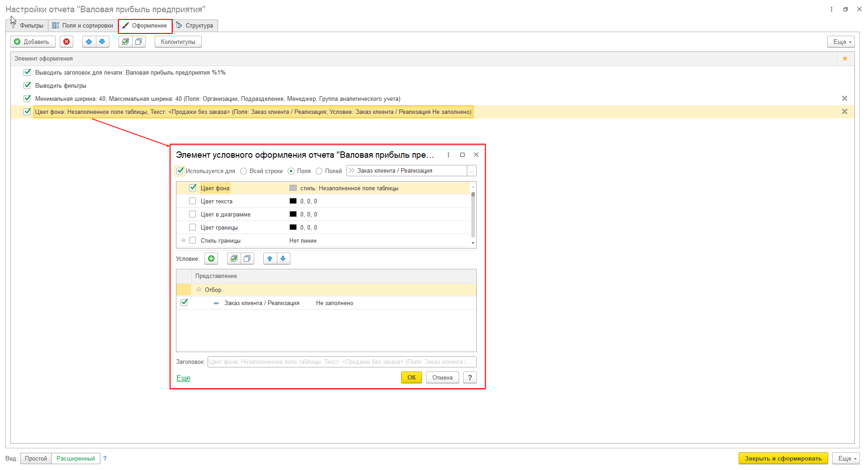868x470 pixels.
Task: Remove the 'Цвет фона' row with its X
Action: click(844, 111)
